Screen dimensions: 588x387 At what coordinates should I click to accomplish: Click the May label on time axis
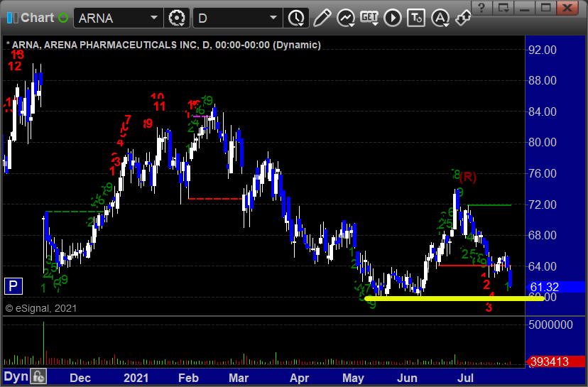tap(353, 378)
